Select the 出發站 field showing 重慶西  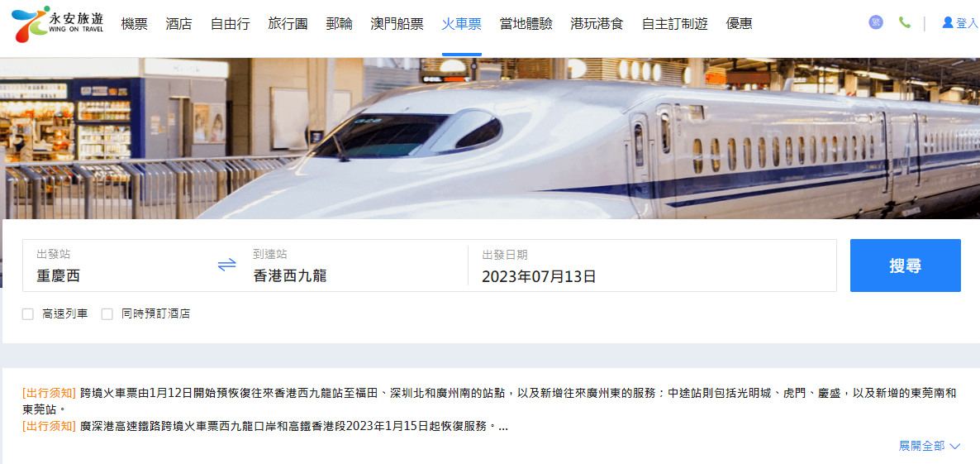tap(119, 265)
